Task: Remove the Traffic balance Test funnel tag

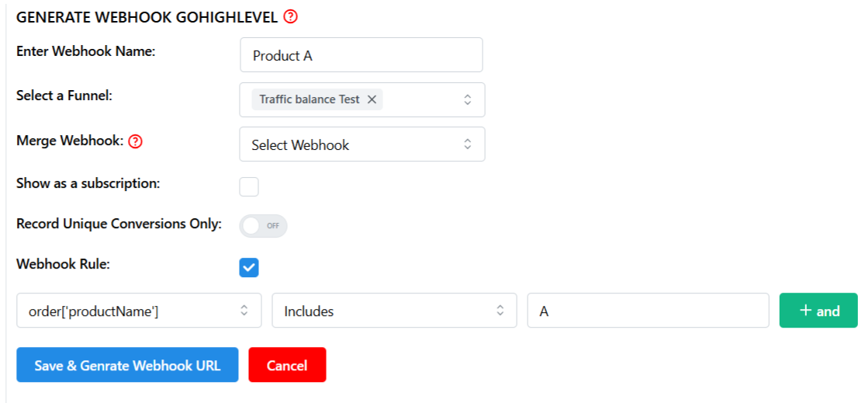Action: tap(372, 100)
